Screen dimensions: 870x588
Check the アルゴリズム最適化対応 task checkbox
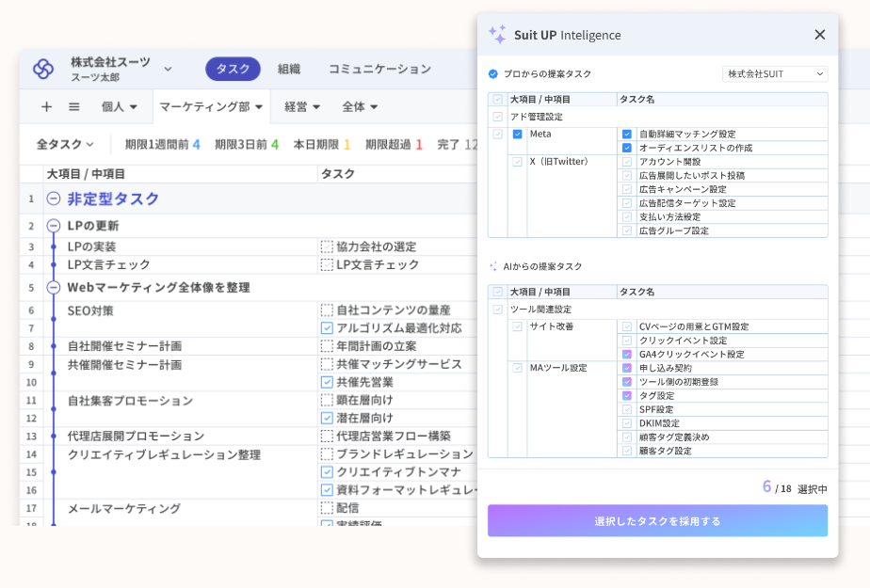pyautogui.click(x=327, y=328)
